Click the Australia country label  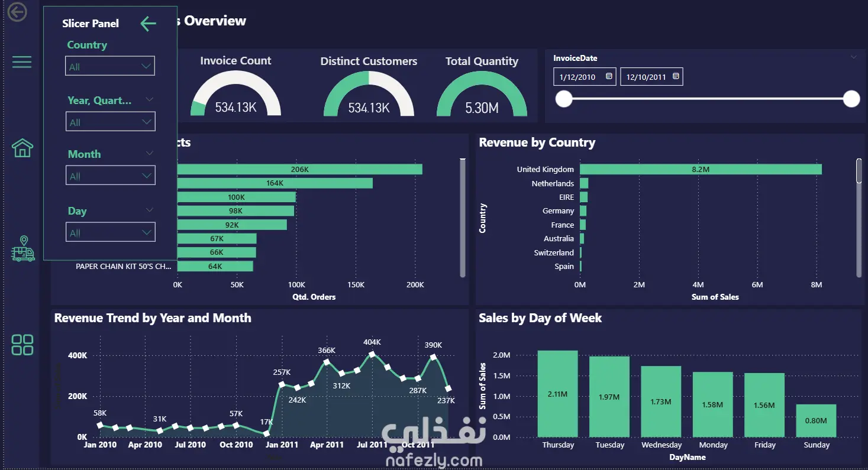click(559, 238)
